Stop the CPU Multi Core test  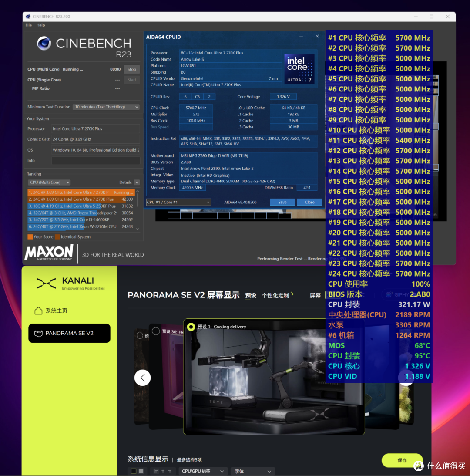(132, 69)
